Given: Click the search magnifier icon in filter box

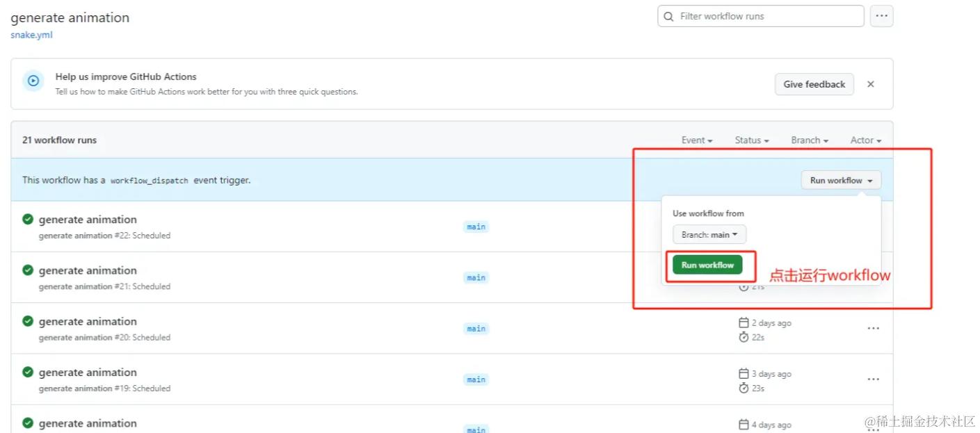Looking at the screenshot, I should click(668, 16).
